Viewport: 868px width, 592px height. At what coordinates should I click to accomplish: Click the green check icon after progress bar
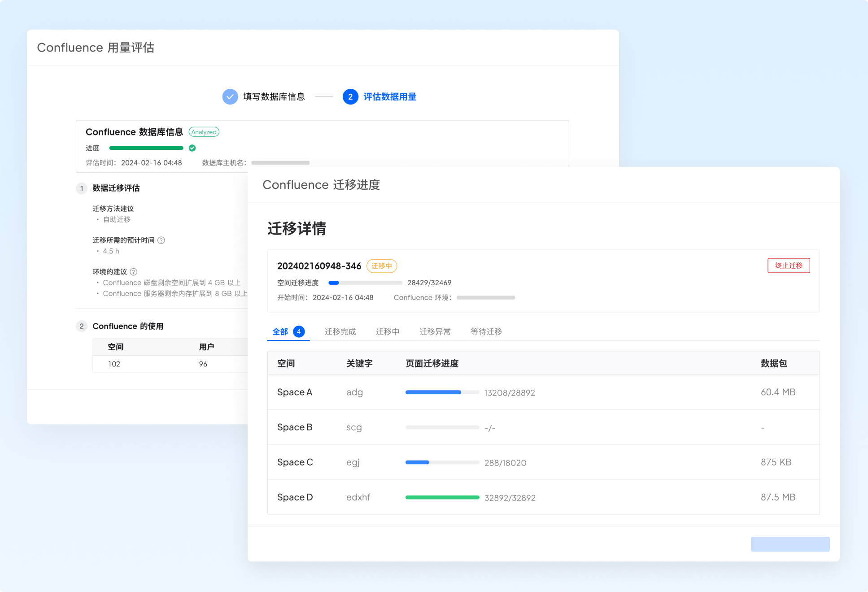pyautogui.click(x=192, y=148)
